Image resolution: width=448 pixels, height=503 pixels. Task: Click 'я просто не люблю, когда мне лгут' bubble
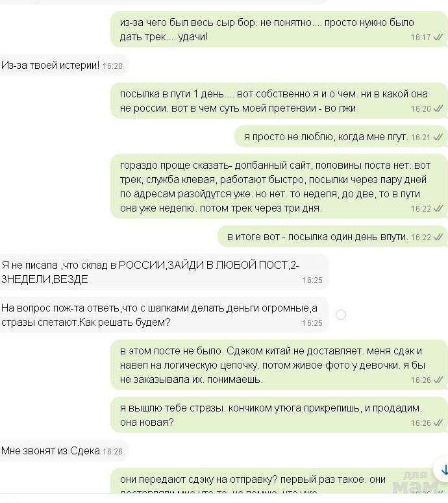point(340,137)
